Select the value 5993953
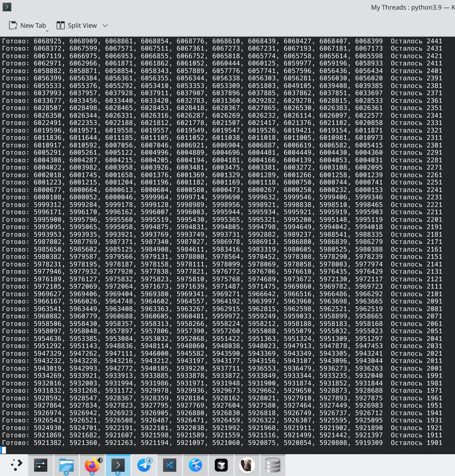455x476 pixels. pyautogui.click(x=48, y=234)
